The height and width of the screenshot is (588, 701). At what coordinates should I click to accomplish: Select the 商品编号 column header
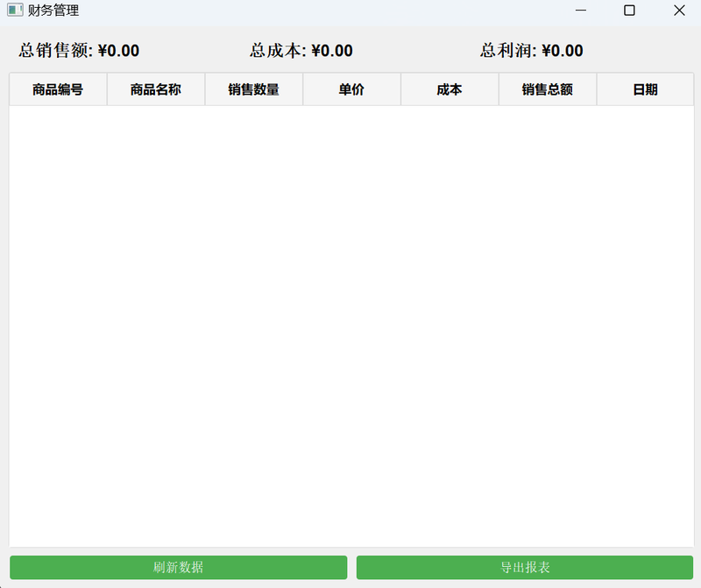pyautogui.click(x=58, y=89)
